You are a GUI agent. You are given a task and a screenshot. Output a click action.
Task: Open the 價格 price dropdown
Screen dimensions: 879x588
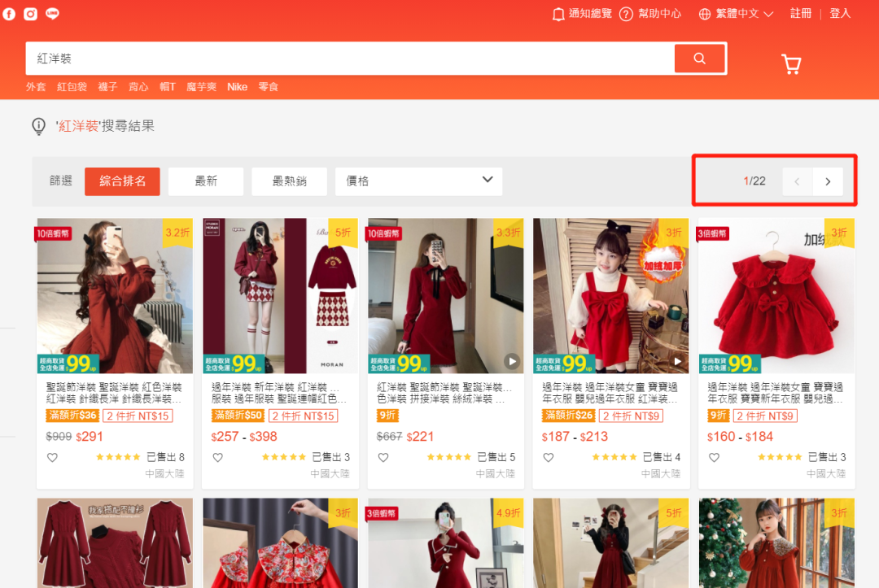pos(418,181)
